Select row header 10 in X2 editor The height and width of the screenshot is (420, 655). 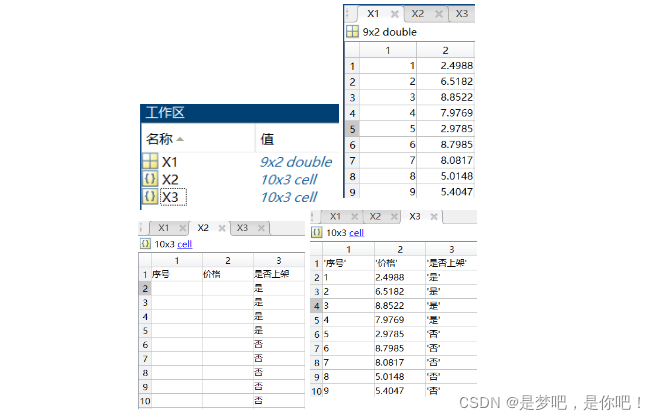coord(145,401)
